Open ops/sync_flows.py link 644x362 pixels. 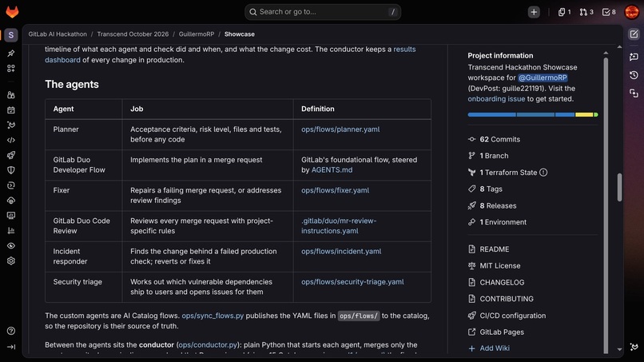coord(213,316)
